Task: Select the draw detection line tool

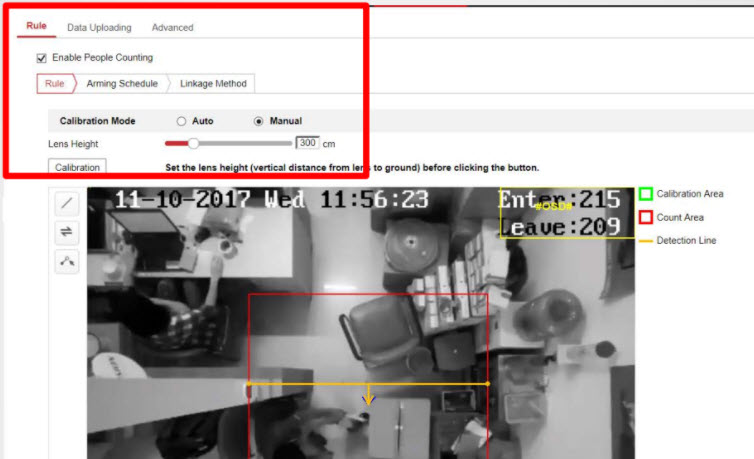Action: click(67, 202)
